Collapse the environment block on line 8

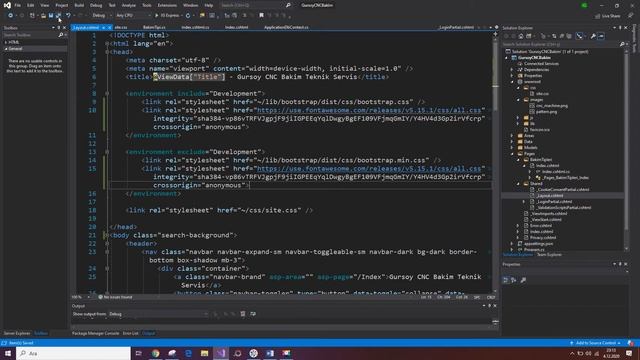pos(107,93)
